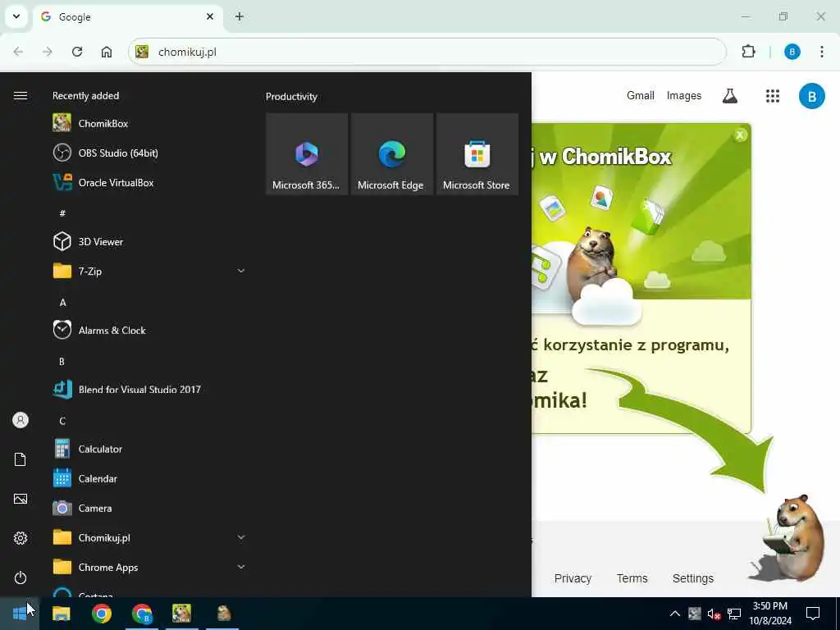The width and height of the screenshot is (840, 630).
Task: Open Chrome tab search dropdown arrow
Action: (x=16, y=16)
